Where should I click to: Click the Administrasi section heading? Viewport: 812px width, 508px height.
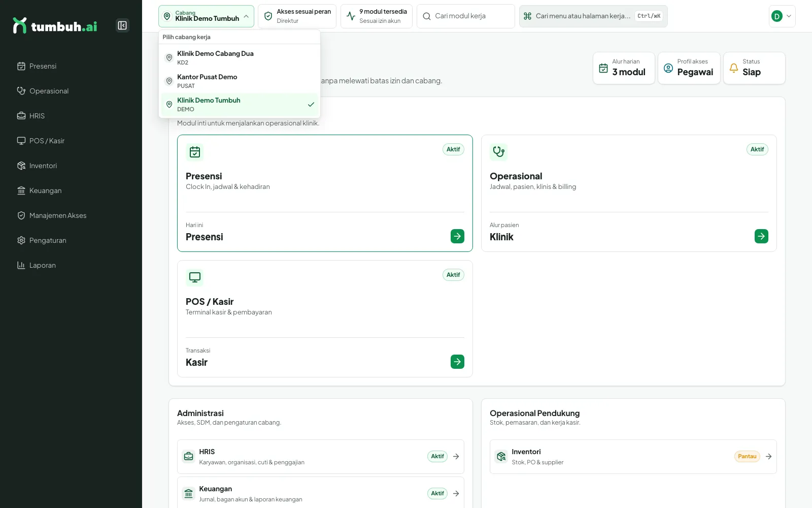[x=200, y=413]
